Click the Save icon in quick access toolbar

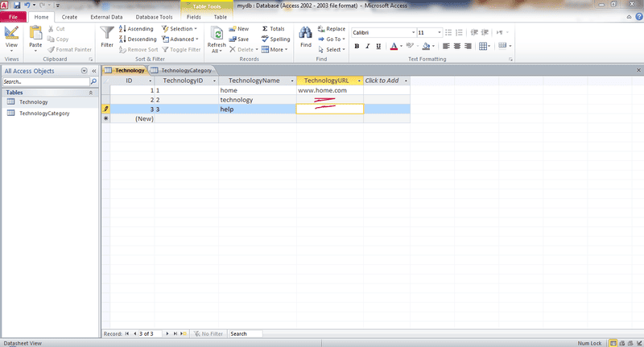point(17,6)
